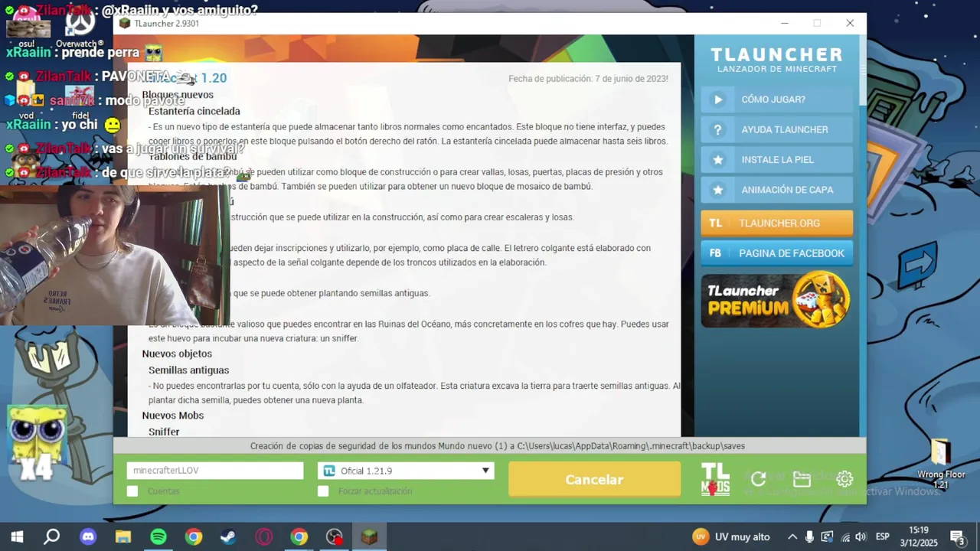Enable the Cuentas checkbox
The width and height of the screenshot is (980, 551).
(x=132, y=491)
